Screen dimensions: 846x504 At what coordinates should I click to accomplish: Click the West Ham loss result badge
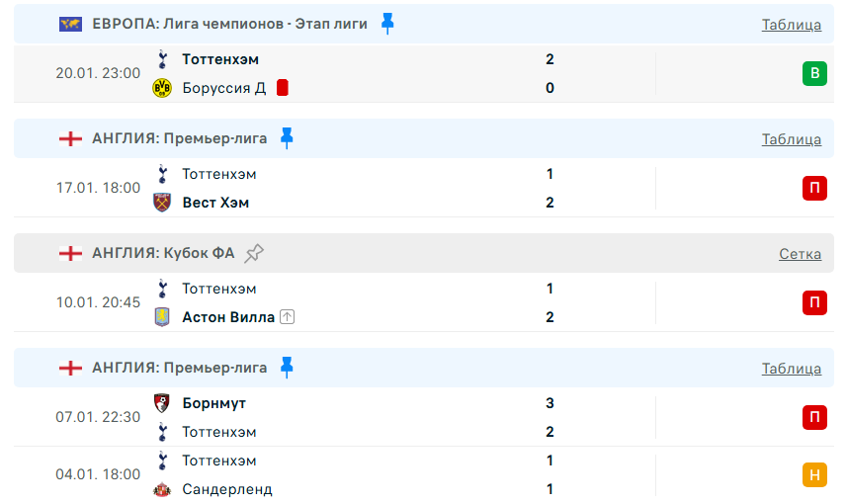pyautogui.click(x=813, y=188)
